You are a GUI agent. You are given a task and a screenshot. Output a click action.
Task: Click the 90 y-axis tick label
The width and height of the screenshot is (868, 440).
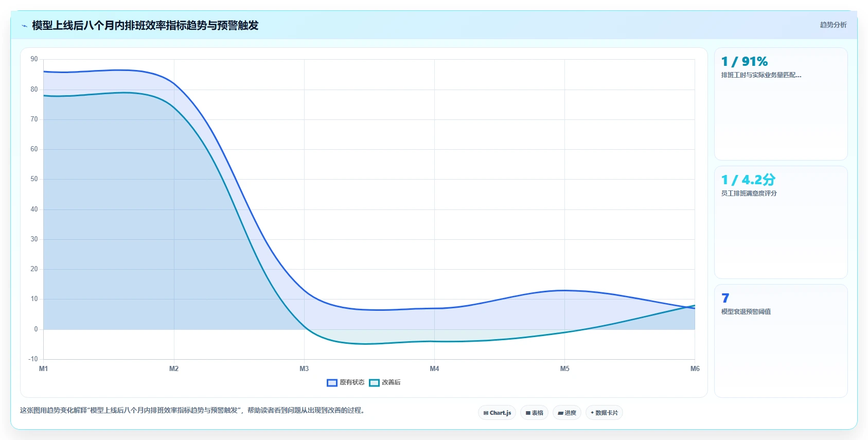click(34, 59)
